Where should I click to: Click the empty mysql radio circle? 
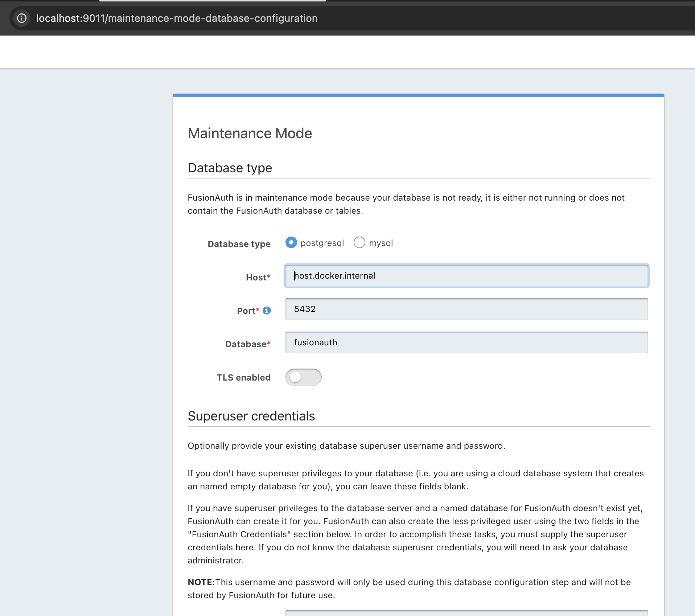(x=359, y=242)
